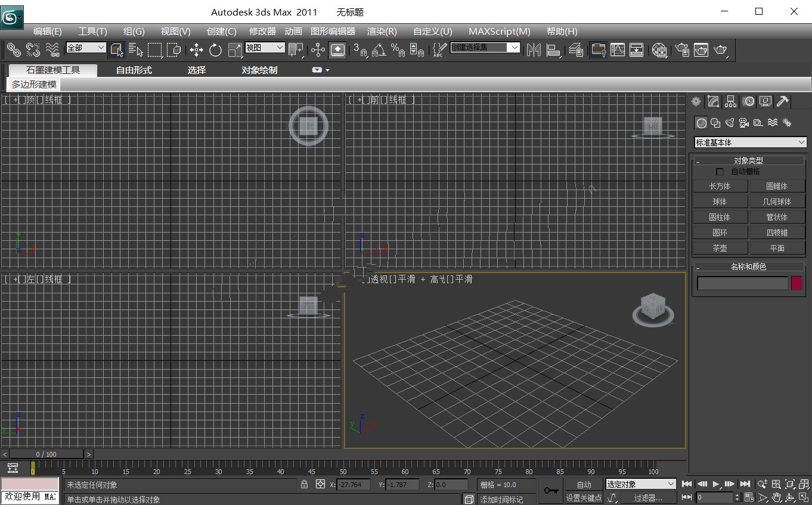This screenshot has width=812, height=505.
Task: Click the Use Pivot Point Center icon
Action: (x=296, y=50)
